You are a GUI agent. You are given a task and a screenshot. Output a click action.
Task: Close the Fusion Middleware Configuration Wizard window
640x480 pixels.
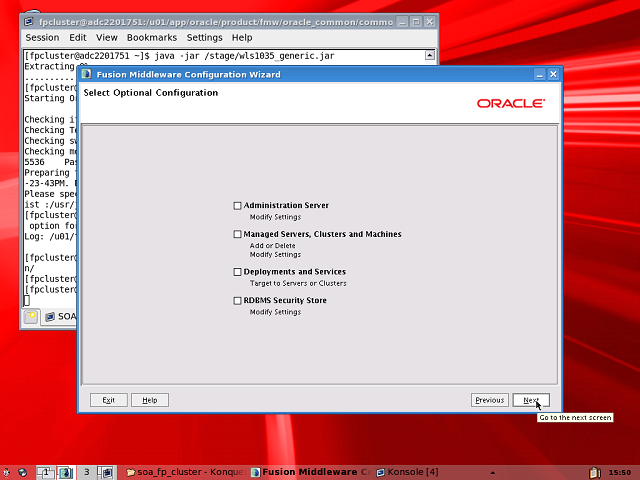point(553,74)
